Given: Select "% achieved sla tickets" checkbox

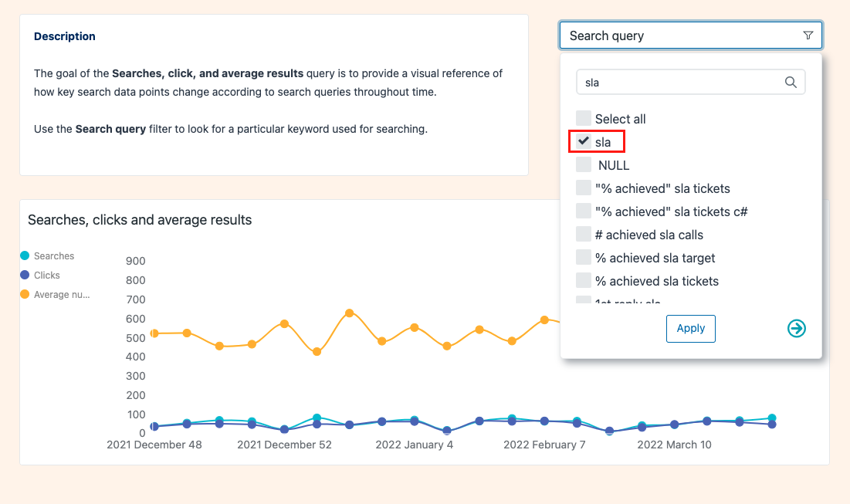Looking at the screenshot, I should 584,281.
